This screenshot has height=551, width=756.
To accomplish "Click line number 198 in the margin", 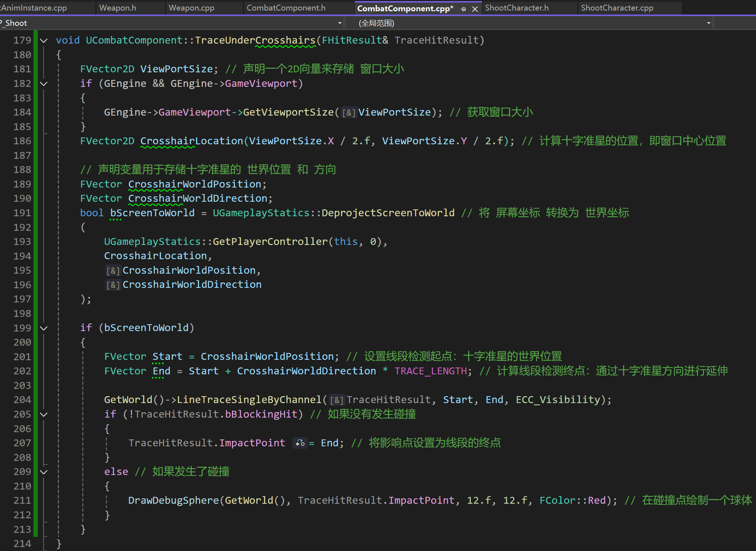I will 22,314.
